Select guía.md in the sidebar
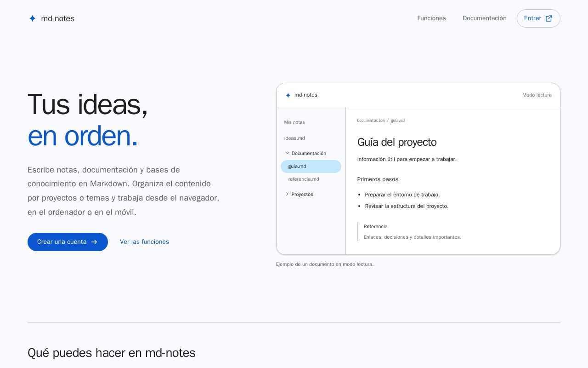The width and height of the screenshot is (588, 368). pyautogui.click(x=311, y=167)
